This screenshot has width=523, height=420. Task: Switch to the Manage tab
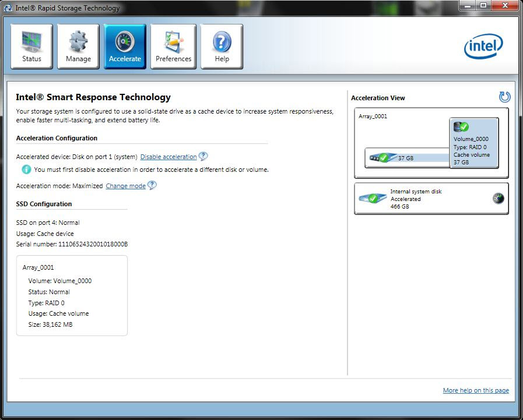[x=78, y=47]
